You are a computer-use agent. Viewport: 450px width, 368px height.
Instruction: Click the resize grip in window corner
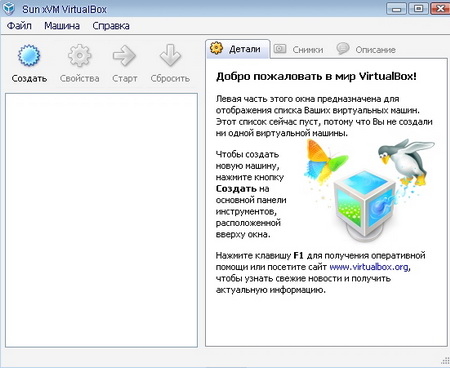tap(445, 361)
